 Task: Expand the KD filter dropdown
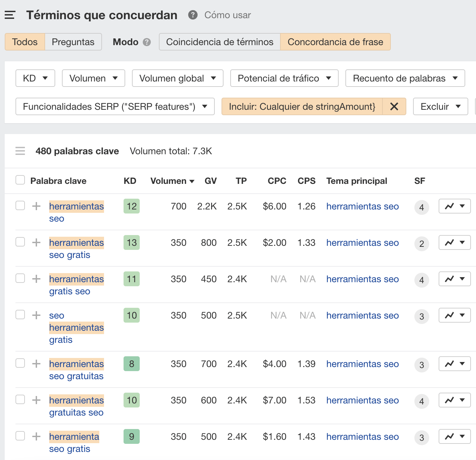tap(35, 78)
